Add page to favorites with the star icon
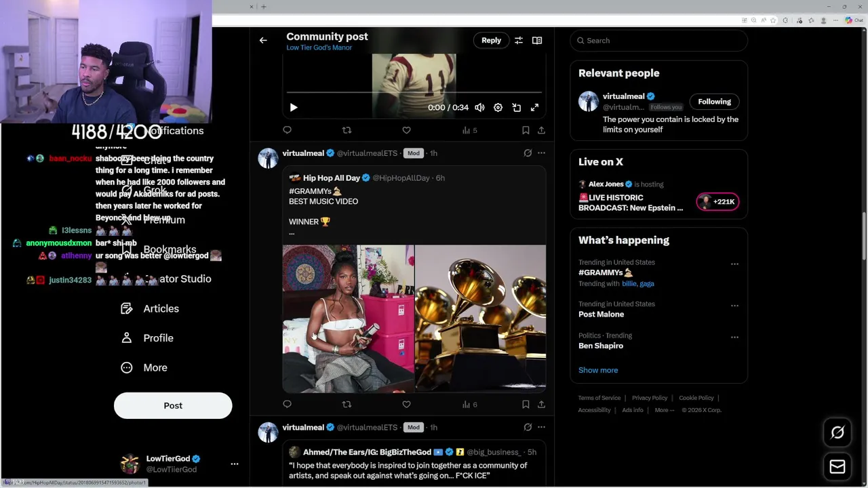Viewport: 868px width, 488px height. click(773, 20)
